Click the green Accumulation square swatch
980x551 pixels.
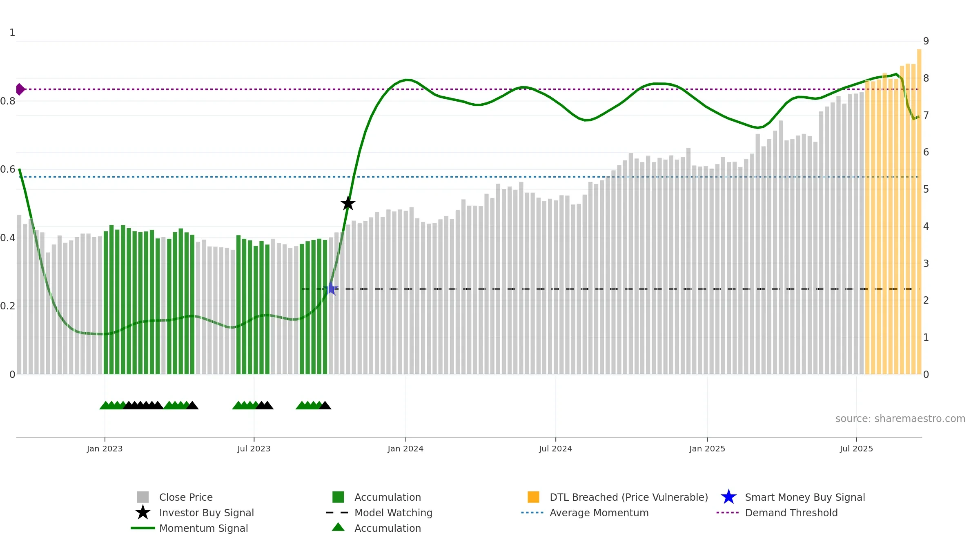pos(338,497)
